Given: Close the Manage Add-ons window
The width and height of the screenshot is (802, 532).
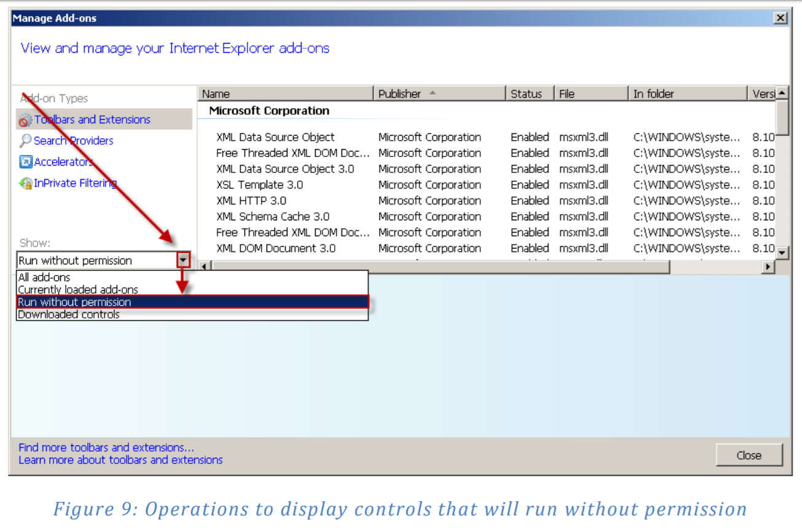Looking at the screenshot, I should [781, 18].
